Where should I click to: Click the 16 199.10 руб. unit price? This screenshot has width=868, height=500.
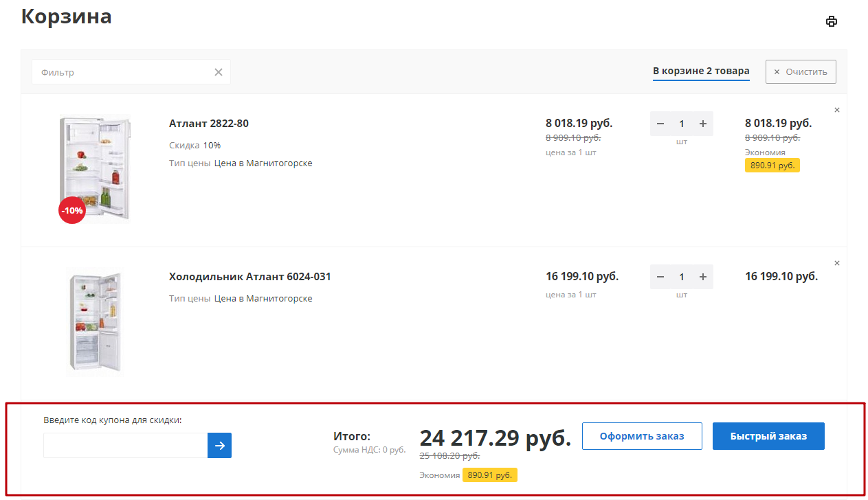point(582,277)
